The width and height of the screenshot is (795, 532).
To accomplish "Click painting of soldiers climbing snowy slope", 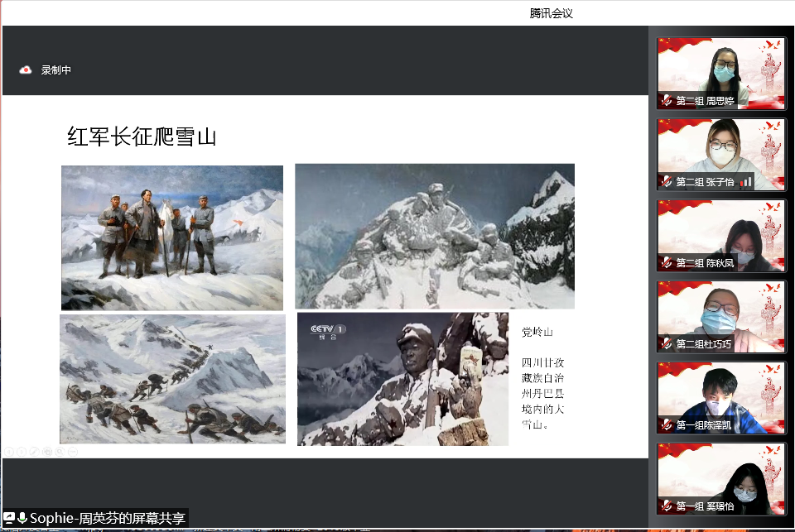I will 172,379.
